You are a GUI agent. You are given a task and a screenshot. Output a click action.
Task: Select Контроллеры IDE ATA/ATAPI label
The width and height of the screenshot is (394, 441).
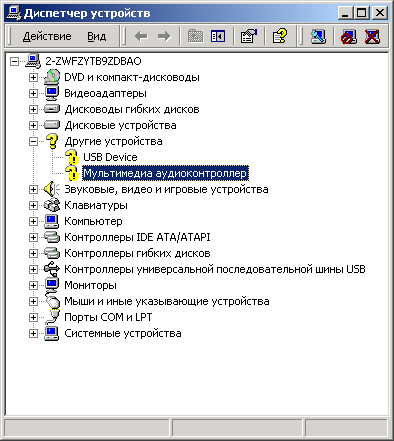coord(137,237)
